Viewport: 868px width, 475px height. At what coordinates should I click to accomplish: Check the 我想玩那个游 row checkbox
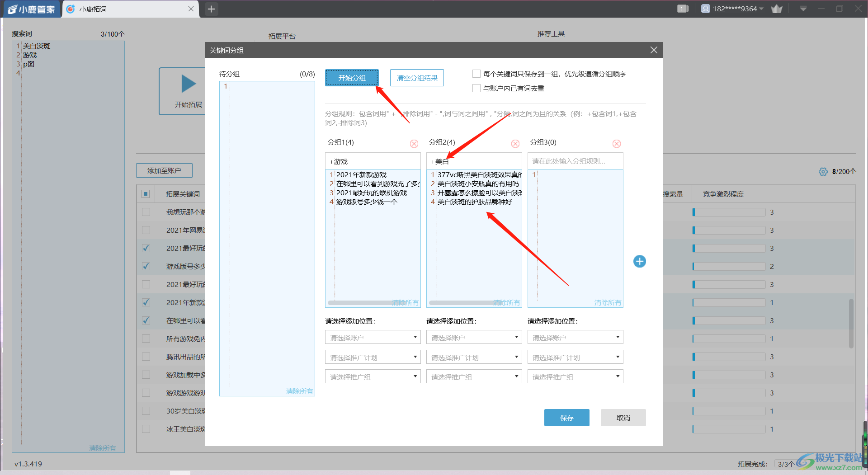click(x=146, y=212)
